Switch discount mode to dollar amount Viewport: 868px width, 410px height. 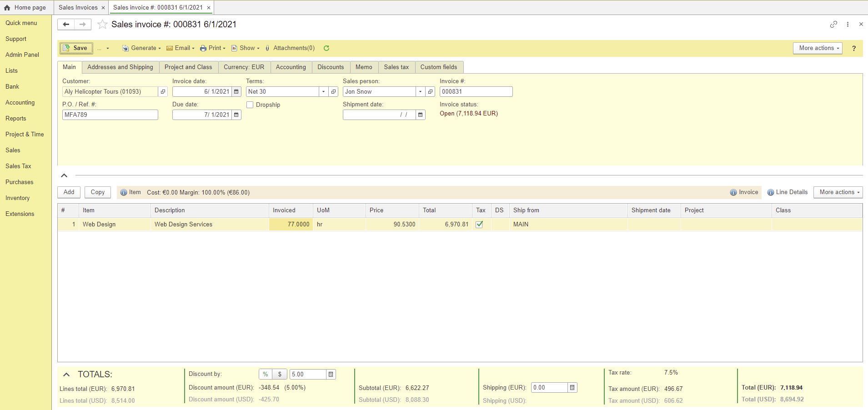tap(280, 375)
